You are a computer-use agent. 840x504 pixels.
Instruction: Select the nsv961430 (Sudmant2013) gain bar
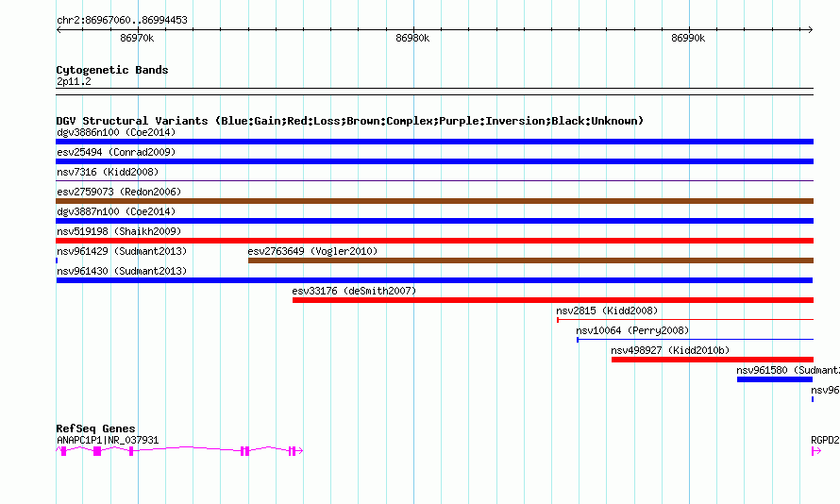click(434, 280)
